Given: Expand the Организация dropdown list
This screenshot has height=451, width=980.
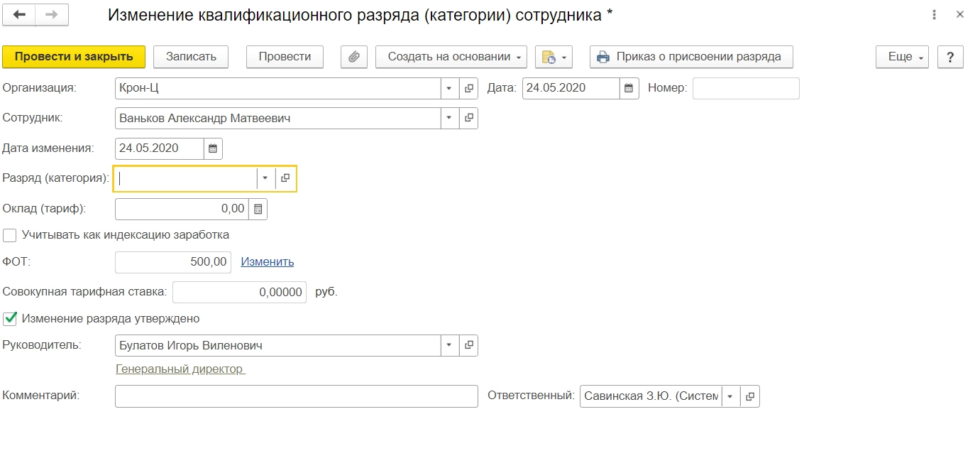Looking at the screenshot, I should click(x=449, y=89).
